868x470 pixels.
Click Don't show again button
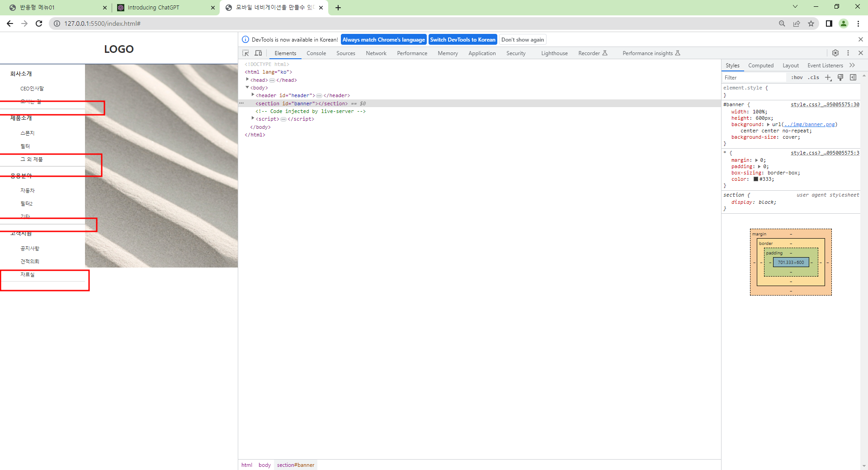point(523,39)
